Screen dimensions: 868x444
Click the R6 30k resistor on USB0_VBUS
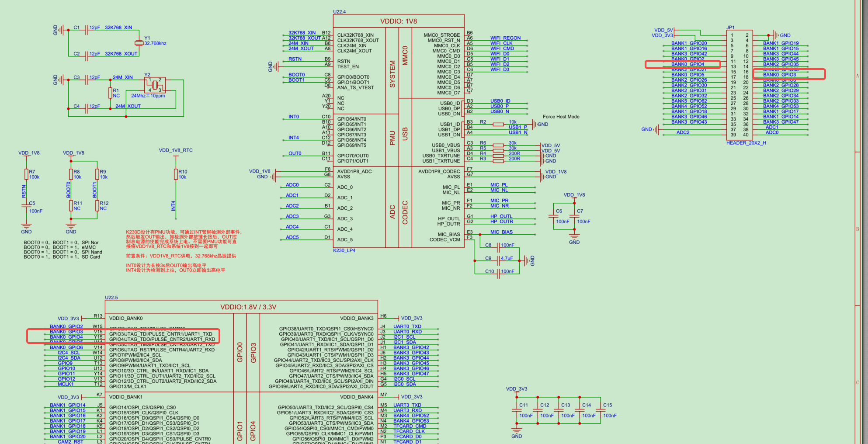(498, 145)
